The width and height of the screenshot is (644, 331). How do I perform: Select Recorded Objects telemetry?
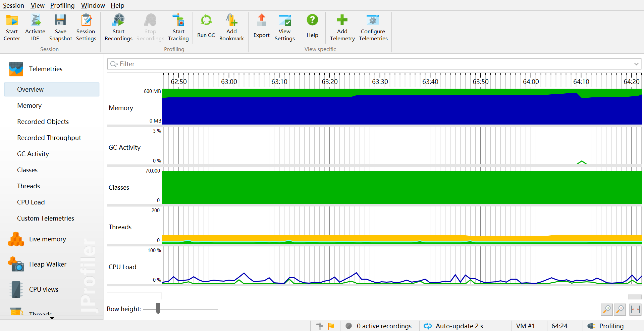(x=43, y=122)
